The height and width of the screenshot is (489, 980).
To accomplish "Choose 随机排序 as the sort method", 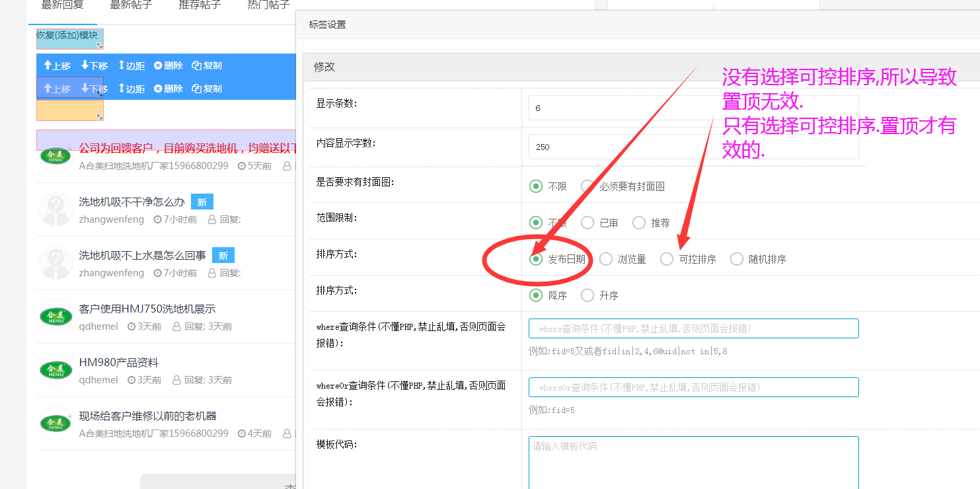I will click(x=737, y=260).
